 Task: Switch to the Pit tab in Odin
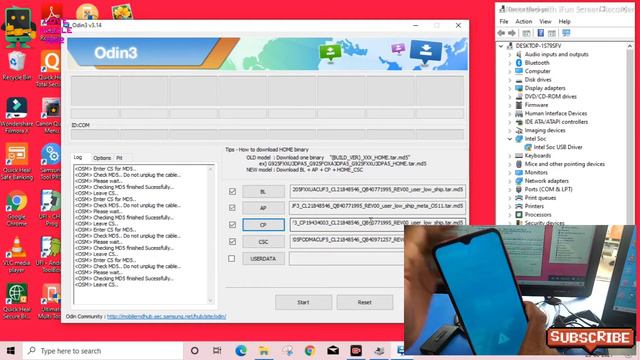[119, 158]
